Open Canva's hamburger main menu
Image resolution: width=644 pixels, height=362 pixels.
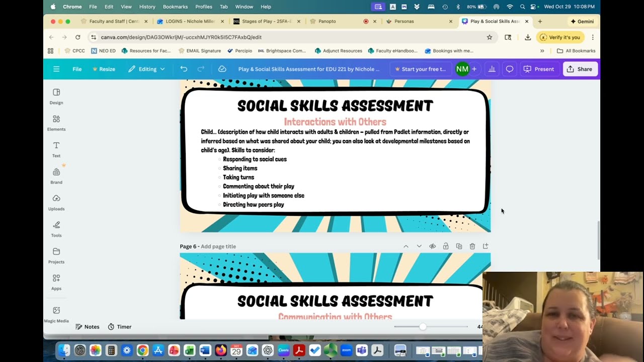pyautogui.click(x=56, y=69)
